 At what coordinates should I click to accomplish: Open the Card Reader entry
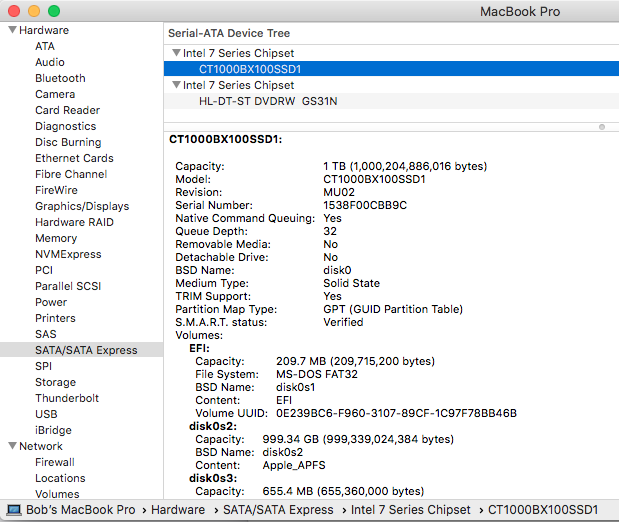(68, 110)
